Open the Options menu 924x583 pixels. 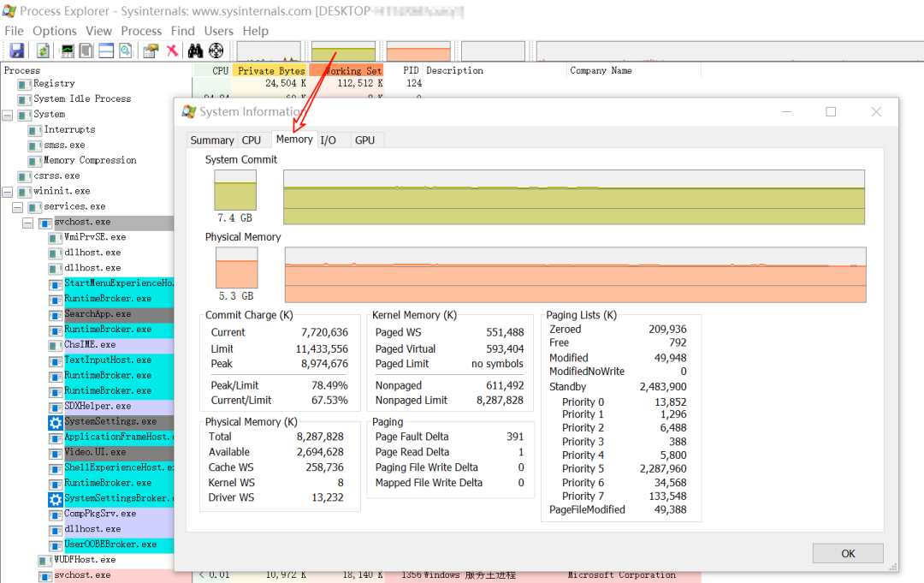click(x=55, y=31)
